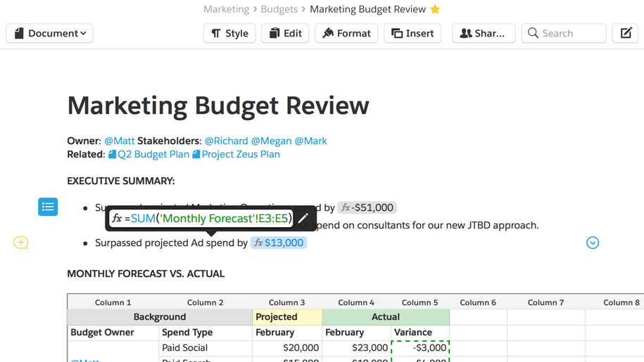Add a comment with yellow bubble icon
644x362 pixels.
click(20, 243)
